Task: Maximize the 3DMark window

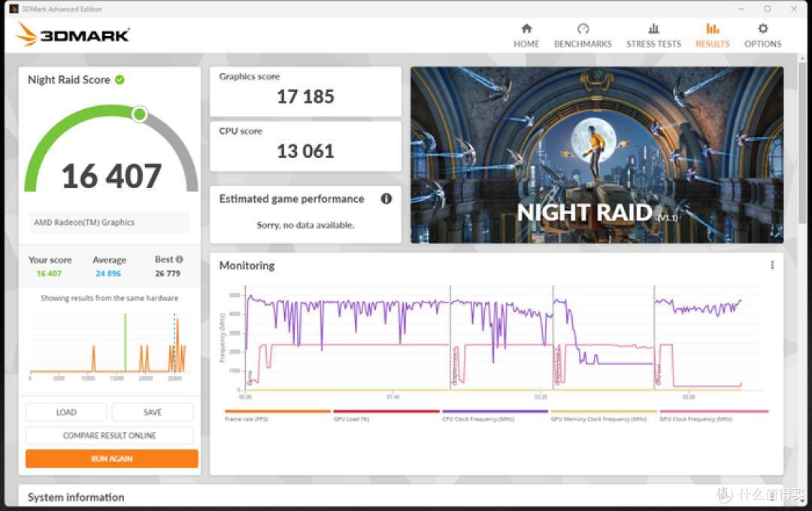Action: (x=767, y=9)
